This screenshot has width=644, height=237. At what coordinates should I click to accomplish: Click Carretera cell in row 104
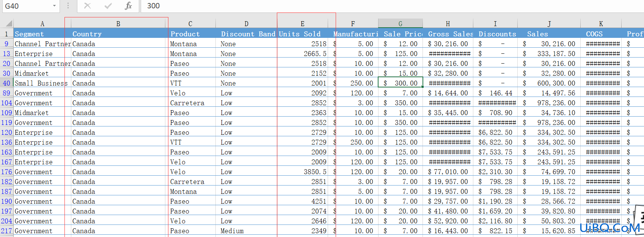tap(192, 103)
